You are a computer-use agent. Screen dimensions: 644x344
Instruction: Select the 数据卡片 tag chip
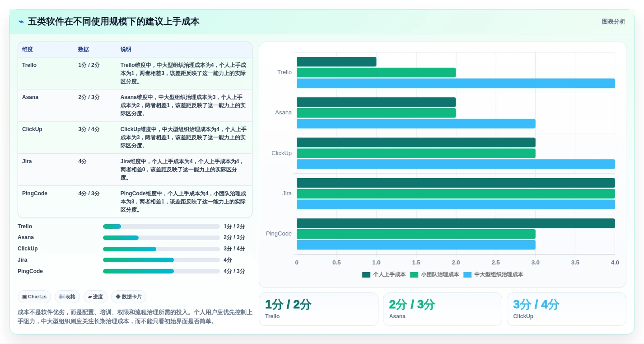(129, 297)
